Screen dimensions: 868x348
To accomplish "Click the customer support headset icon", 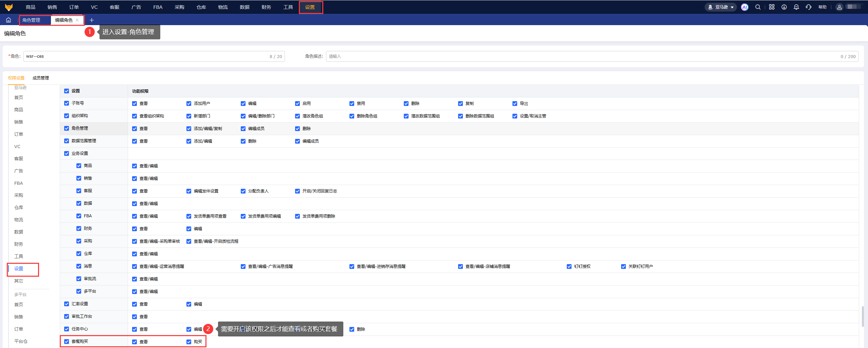I will (x=808, y=7).
